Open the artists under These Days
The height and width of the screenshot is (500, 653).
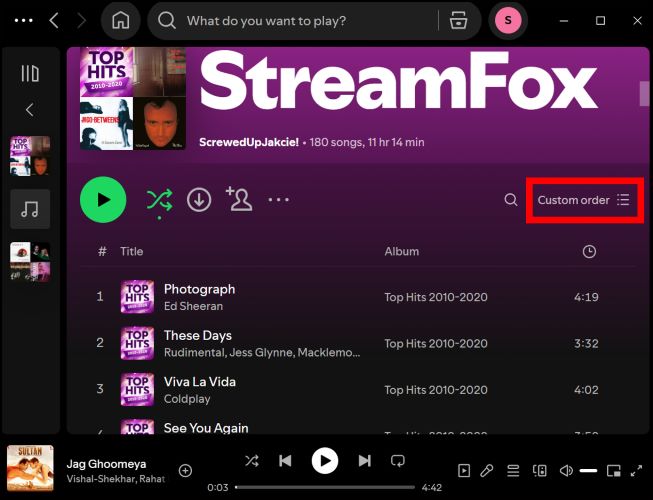click(x=262, y=353)
